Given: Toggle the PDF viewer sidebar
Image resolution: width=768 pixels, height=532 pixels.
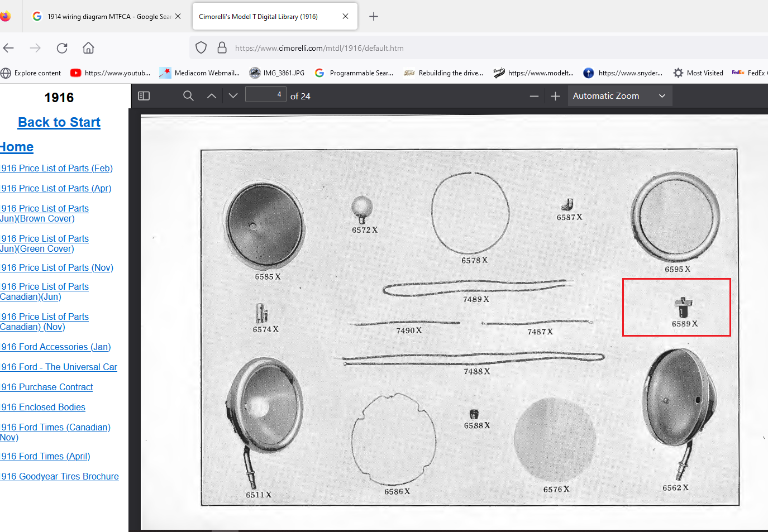Looking at the screenshot, I should pyautogui.click(x=144, y=96).
